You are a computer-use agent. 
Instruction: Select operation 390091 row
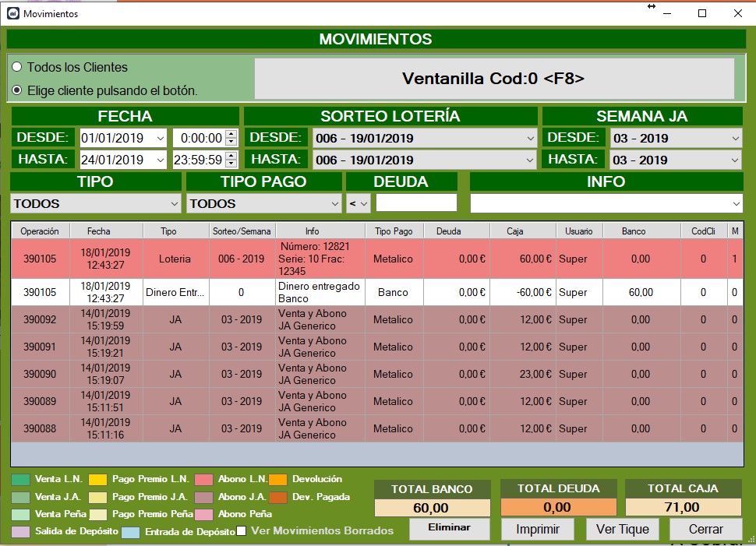[377, 347]
